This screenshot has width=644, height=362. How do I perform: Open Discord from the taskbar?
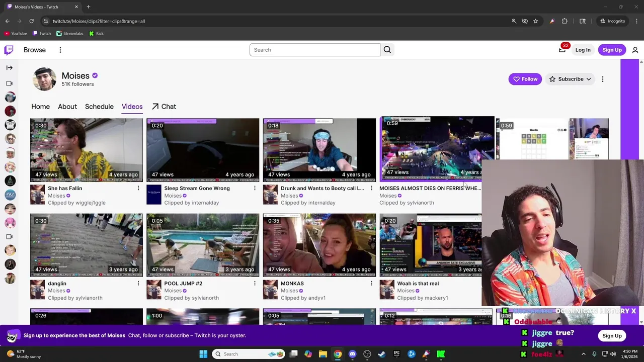tap(352, 354)
